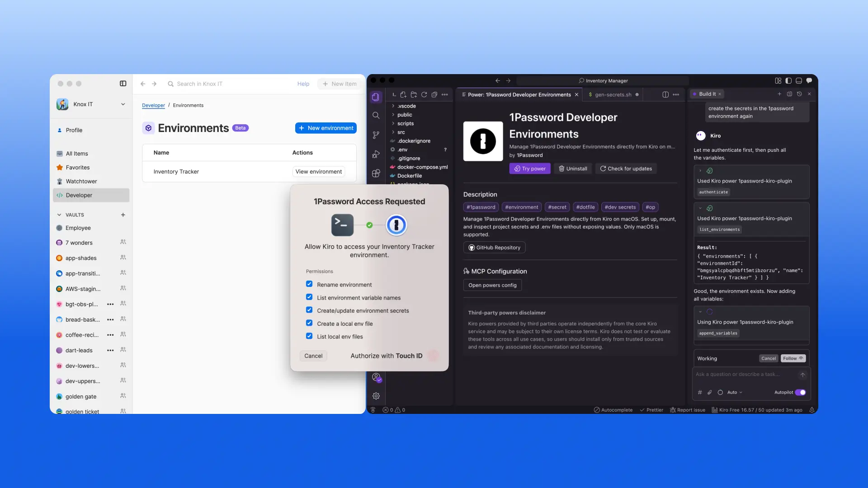This screenshot has height=488, width=868.
Task: Select the Build It chat tab
Action: point(707,94)
